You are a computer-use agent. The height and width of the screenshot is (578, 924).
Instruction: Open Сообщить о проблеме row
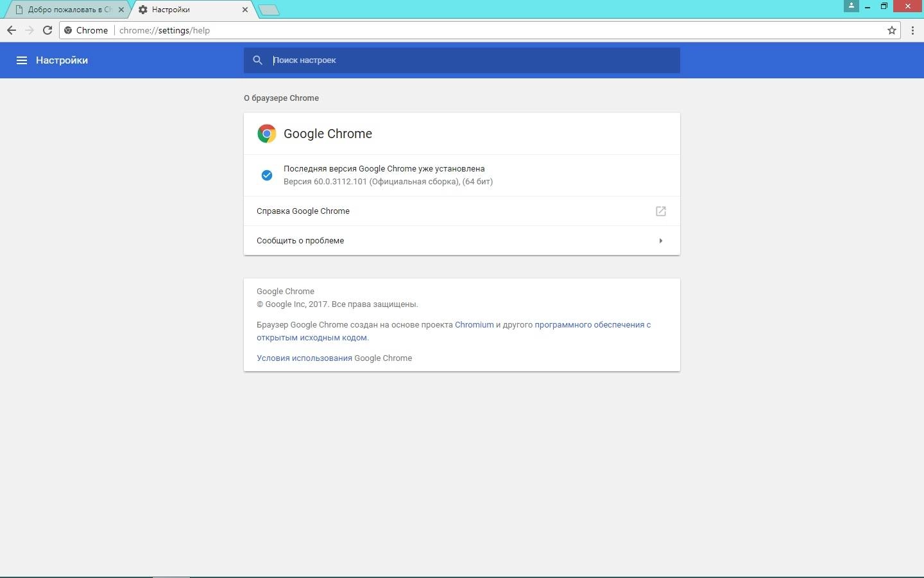click(461, 241)
